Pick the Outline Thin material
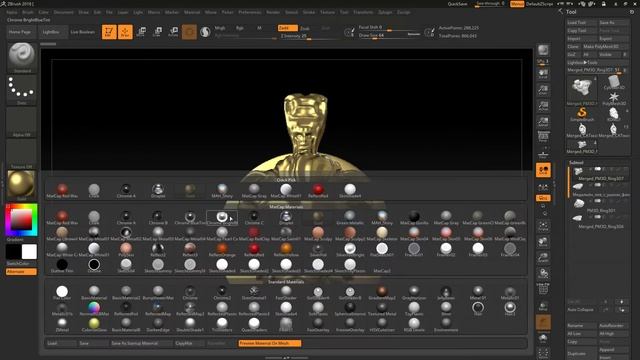Screen dimensions: 640x360 [62, 266]
